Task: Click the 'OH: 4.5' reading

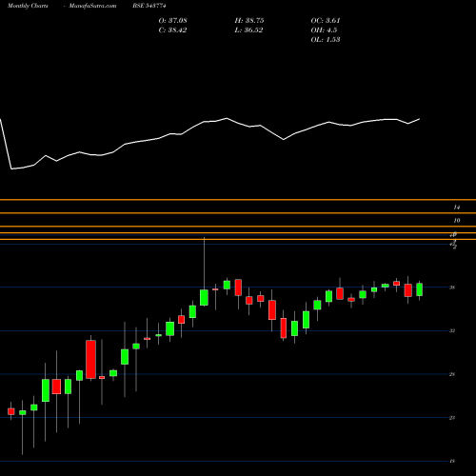Action: click(x=324, y=30)
